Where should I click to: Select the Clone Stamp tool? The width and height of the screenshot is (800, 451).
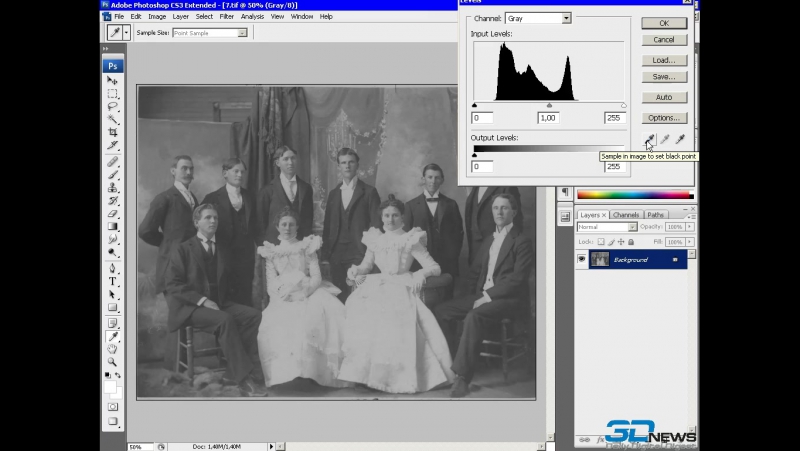pos(112,187)
